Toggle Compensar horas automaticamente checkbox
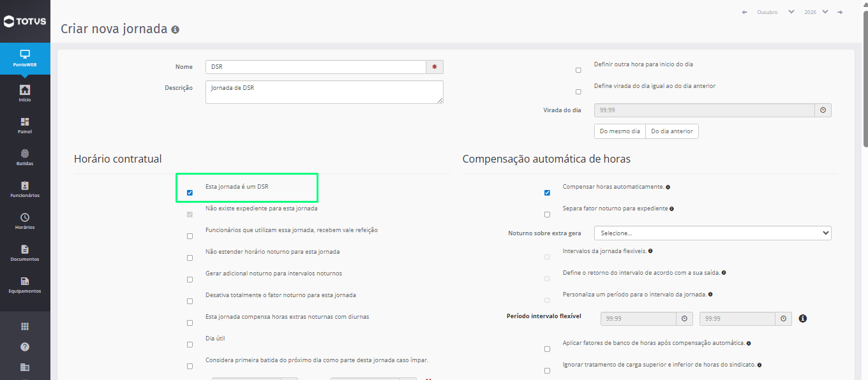This screenshot has width=868, height=380. (547, 193)
